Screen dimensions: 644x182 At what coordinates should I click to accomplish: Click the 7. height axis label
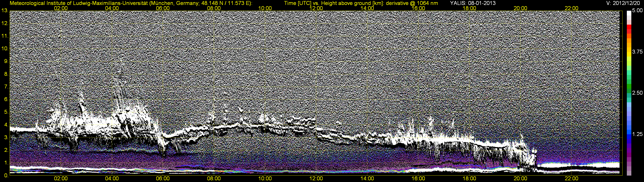[6, 87]
